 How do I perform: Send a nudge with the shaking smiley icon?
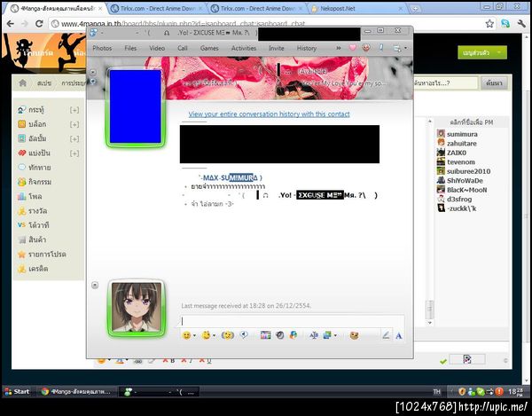tap(228, 335)
